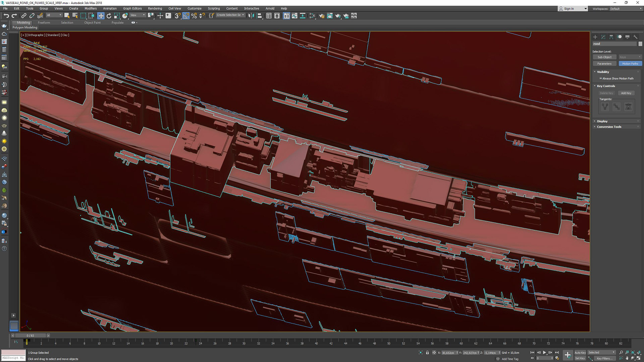Click the Add Key button
Screen dimensions: 644x362
point(626,93)
